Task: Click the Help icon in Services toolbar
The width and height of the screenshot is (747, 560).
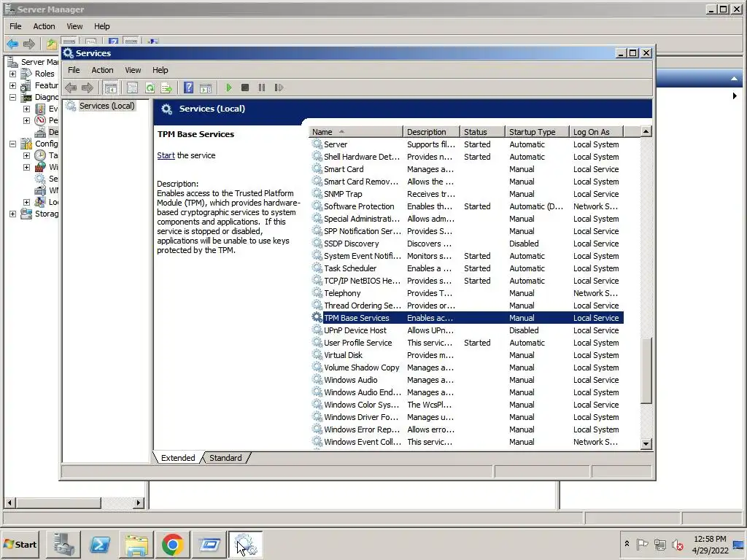Action: 189,87
